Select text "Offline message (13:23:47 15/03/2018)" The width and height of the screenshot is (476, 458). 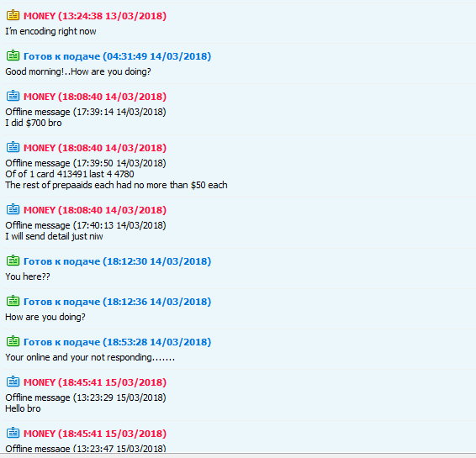(86, 448)
